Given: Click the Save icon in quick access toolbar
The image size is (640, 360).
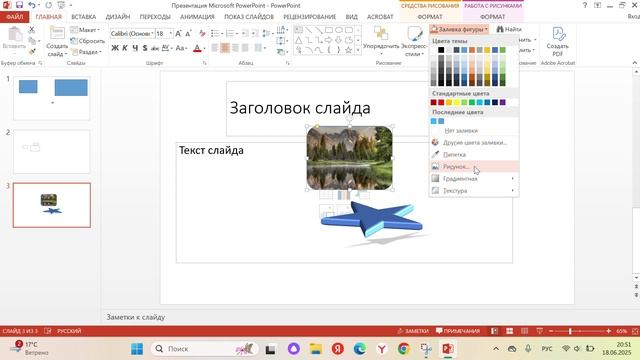Looking at the screenshot, I should click(x=19, y=5).
